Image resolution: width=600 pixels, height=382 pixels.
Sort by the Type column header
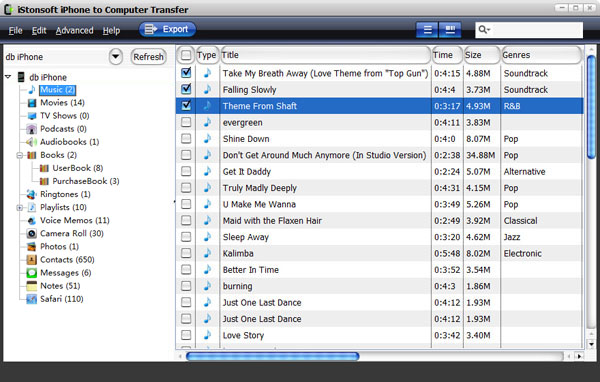[207, 55]
